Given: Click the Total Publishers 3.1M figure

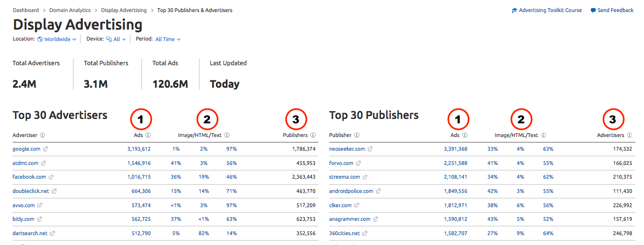Looking at the screenshot, I should (96, 84).
